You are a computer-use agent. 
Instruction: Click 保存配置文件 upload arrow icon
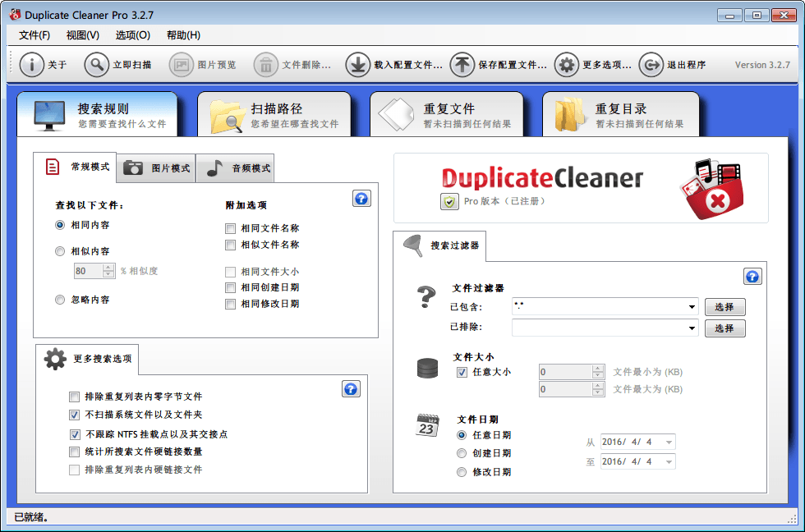pyautogui.click(x=462, y=65)
